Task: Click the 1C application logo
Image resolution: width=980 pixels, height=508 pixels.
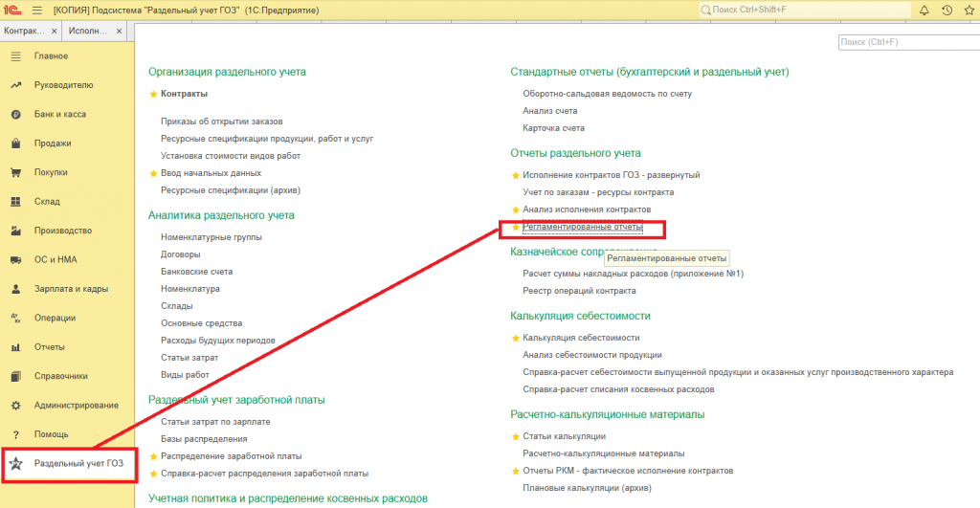Action: 12,10
